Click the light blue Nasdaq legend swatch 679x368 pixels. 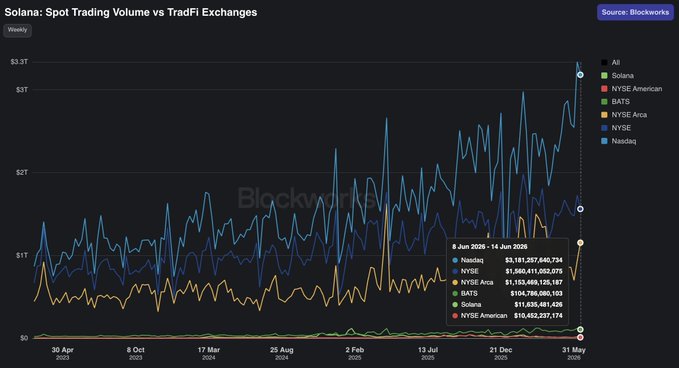604,141
